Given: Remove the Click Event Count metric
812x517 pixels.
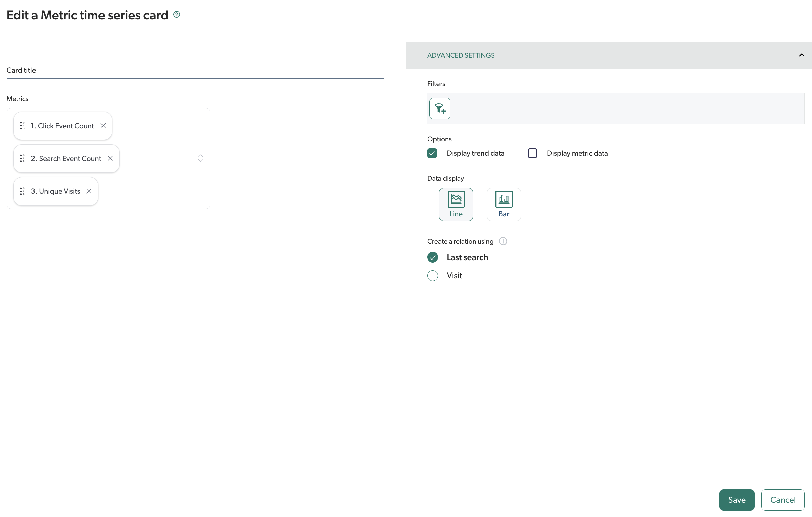Looking at the screenshot, I should click(103, 125).
